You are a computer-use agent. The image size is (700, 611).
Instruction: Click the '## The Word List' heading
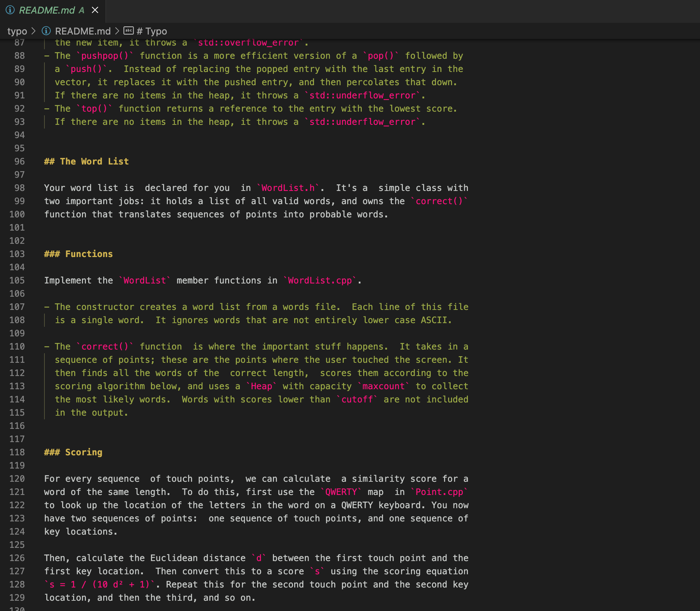[86, 162]
